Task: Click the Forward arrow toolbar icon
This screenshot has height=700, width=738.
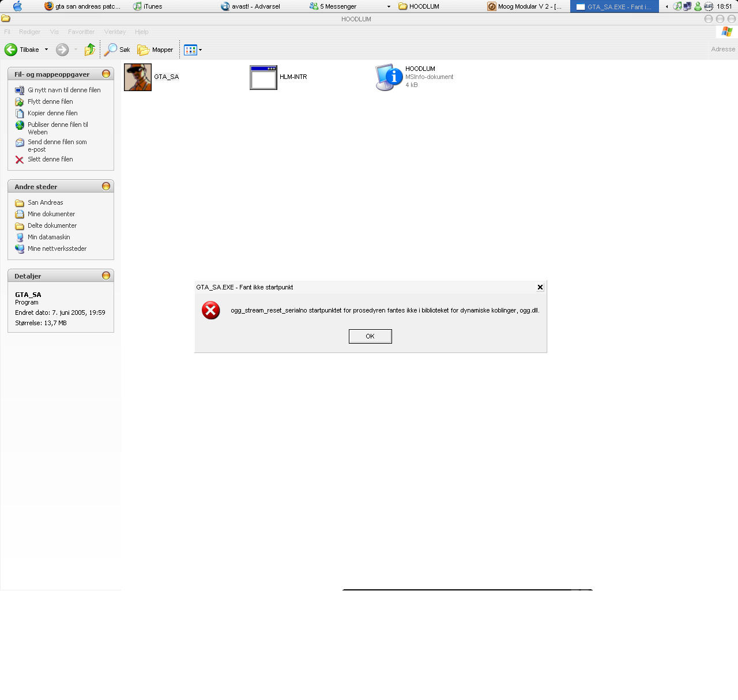Action: [62, 50]
